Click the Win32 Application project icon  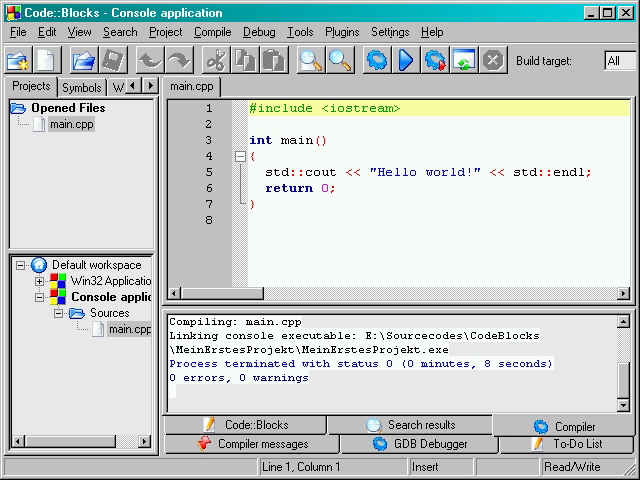[58, 281]
